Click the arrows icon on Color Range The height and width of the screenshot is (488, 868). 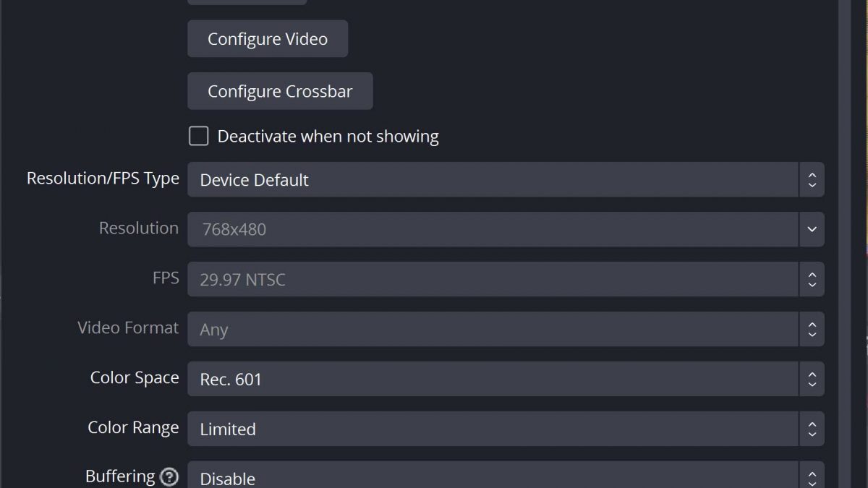pyautogui.click(x=812, y=429)
